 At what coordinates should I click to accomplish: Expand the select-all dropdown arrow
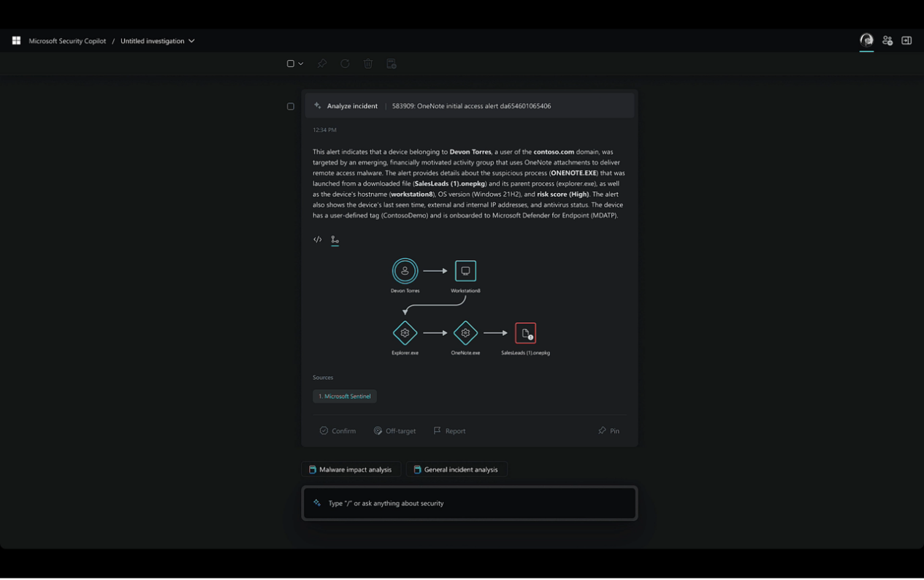(300, 64)
